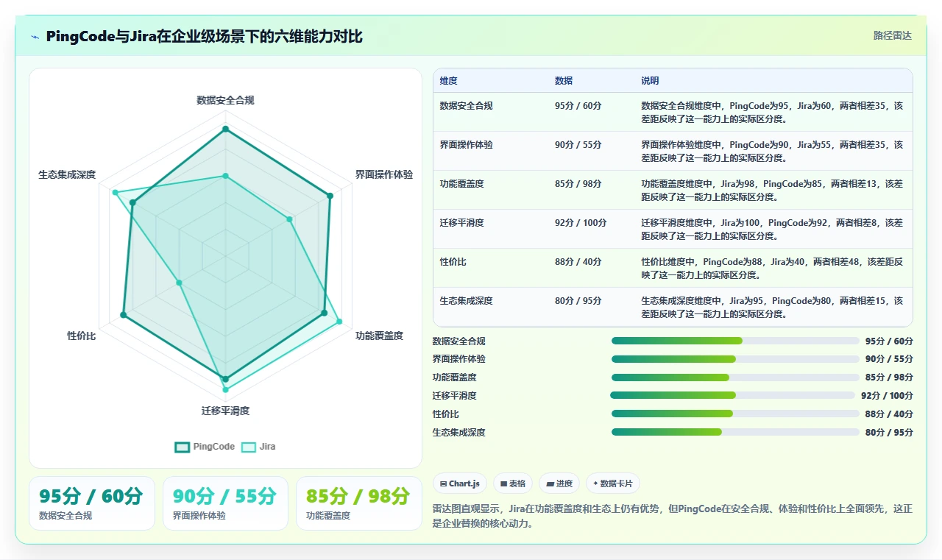Toggle the Jira legend item
The height and width of the screenshot is (560, 942).
[258, 447]
